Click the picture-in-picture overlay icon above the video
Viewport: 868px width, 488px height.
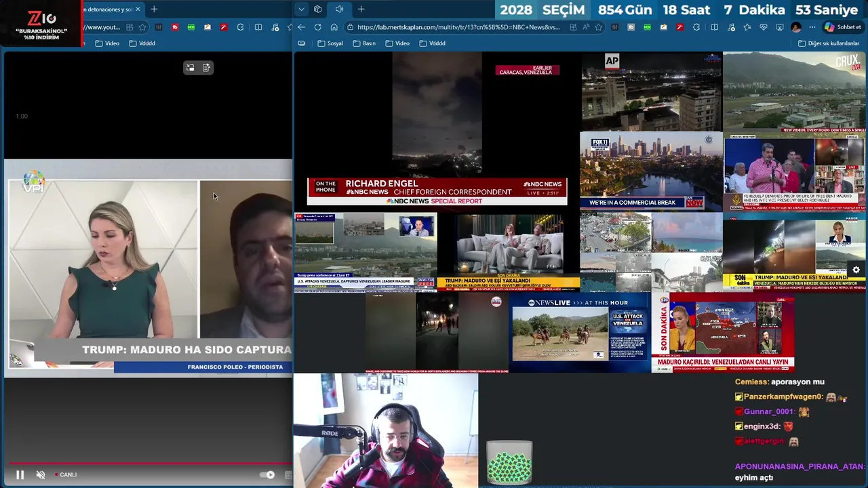(x=191, y=67)
